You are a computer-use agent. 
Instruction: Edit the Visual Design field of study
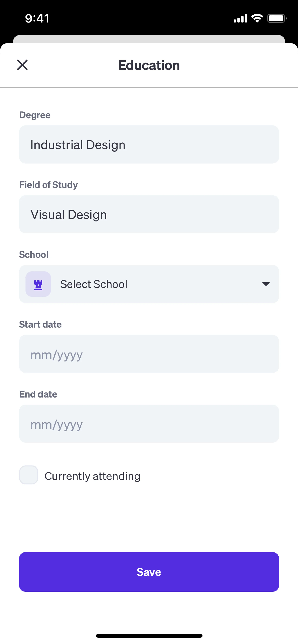[x=149, y=215]
